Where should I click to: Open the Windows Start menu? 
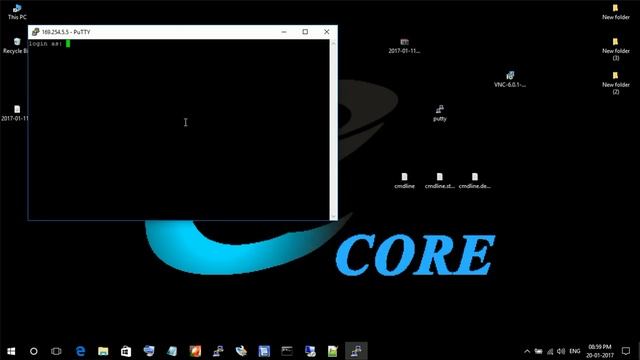coord(11,351)
